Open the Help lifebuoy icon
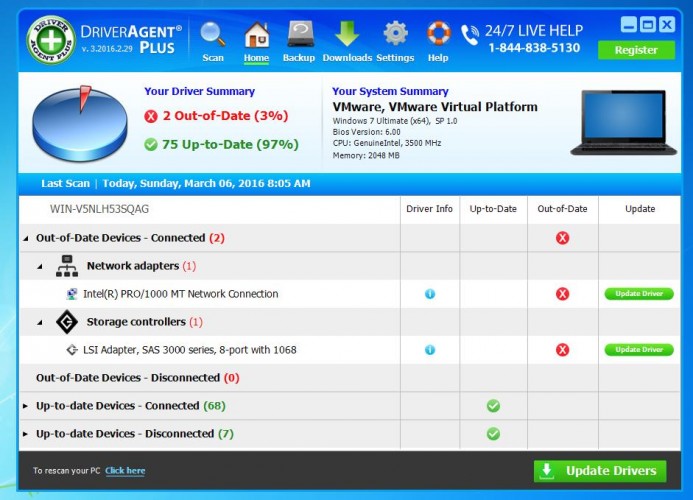Viewport: 693px width, 500px height. [438, 34]
